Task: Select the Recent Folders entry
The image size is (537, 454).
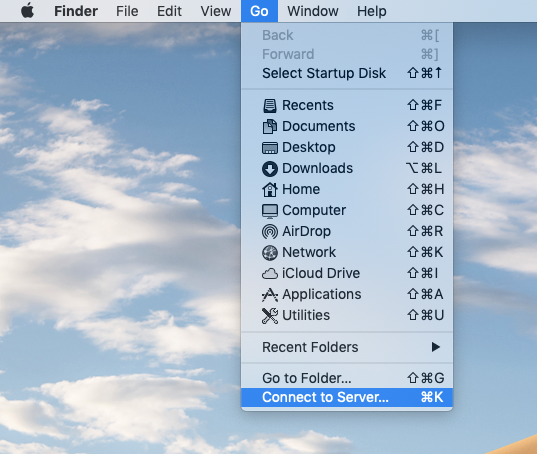Action: pos(347,347)
